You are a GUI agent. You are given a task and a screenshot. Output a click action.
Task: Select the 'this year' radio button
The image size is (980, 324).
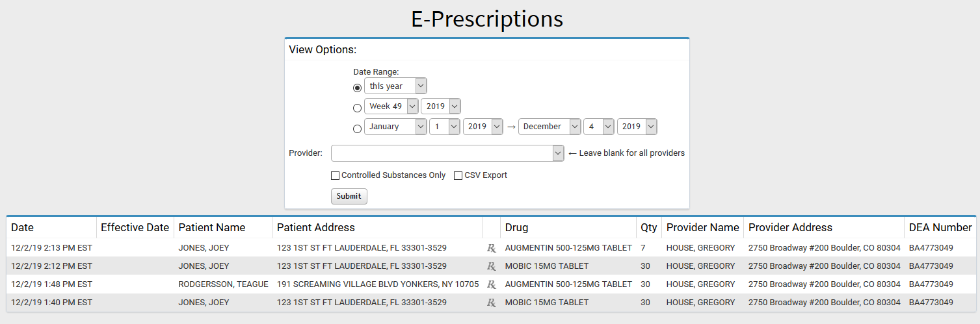click(x=357, y=88)
